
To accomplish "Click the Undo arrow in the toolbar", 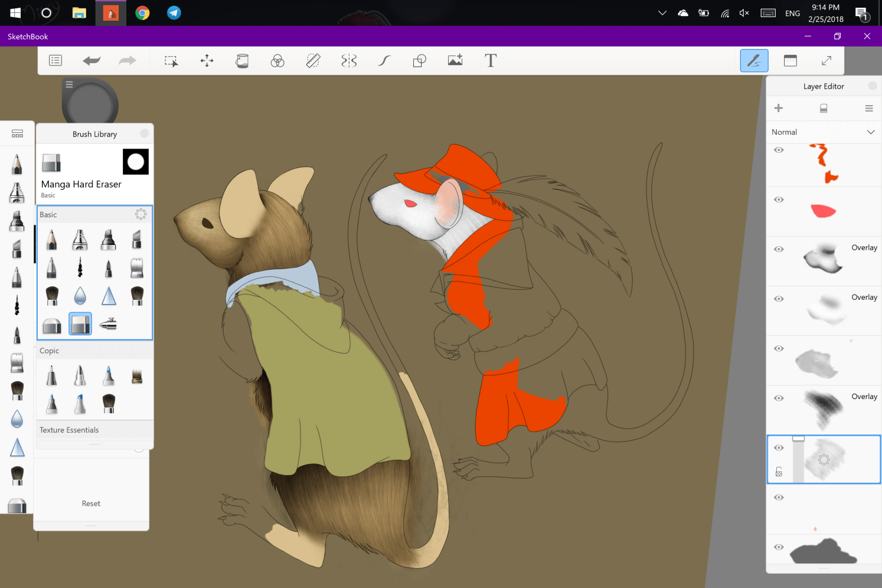I will 92,61.
